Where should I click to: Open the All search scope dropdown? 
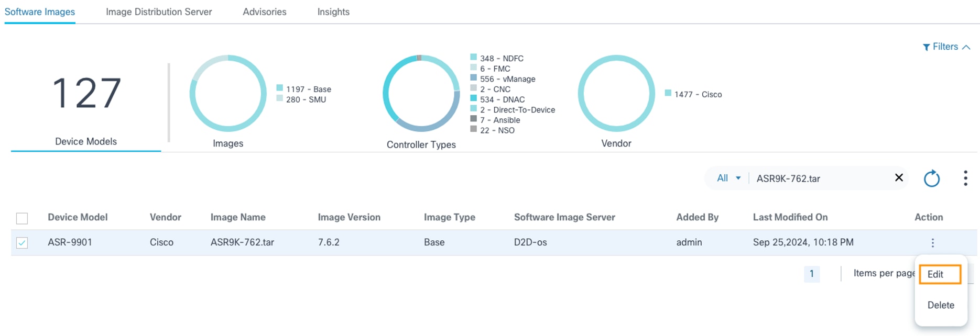(728, 178)
